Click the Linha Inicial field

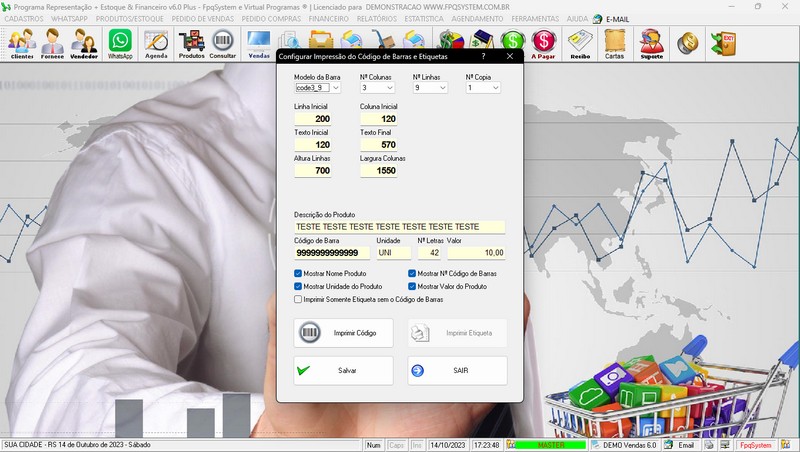pos(313,119)
